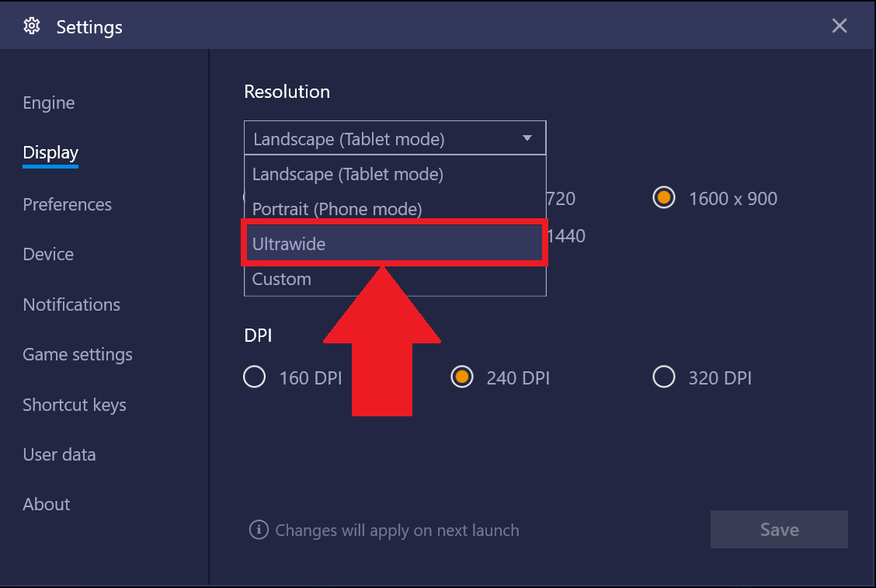Select the 240 DPI option
This screenshot has height=588, width=876.
click(462, 378)
